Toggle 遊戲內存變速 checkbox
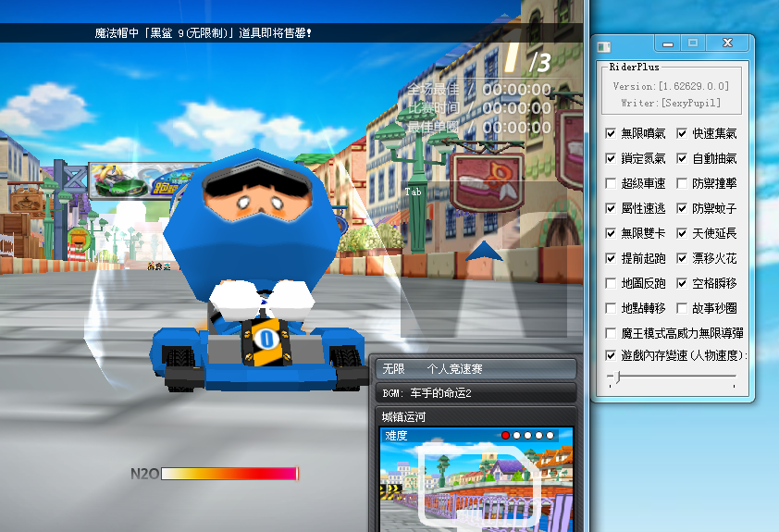 click(611, 355)
